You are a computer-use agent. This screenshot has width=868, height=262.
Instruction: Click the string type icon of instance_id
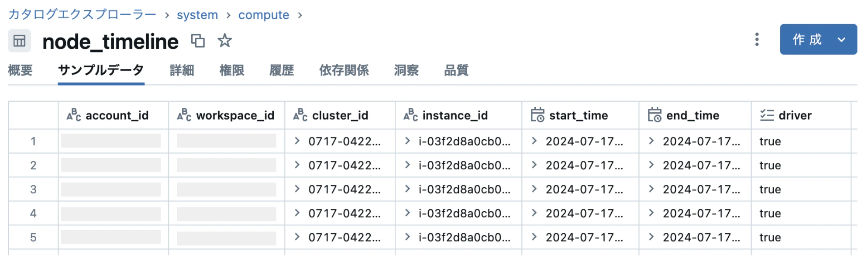point(411,115)
